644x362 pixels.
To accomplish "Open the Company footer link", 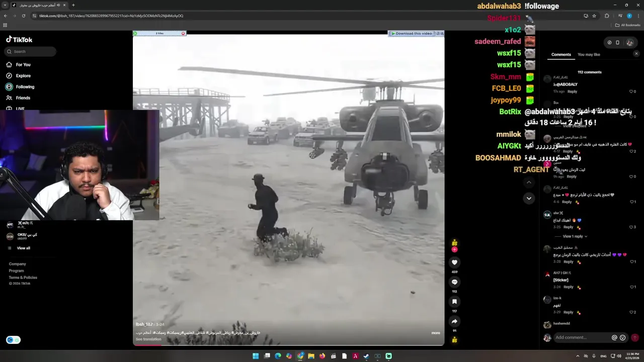I will point(17,264).
